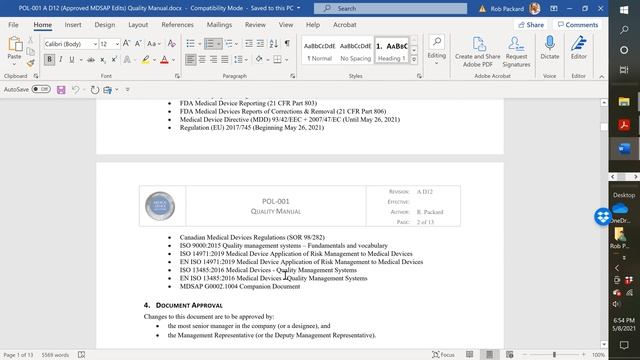Screen dimensions: 640x360
Task: Decrease paragraph indent
Action: (x=249, y=44)
